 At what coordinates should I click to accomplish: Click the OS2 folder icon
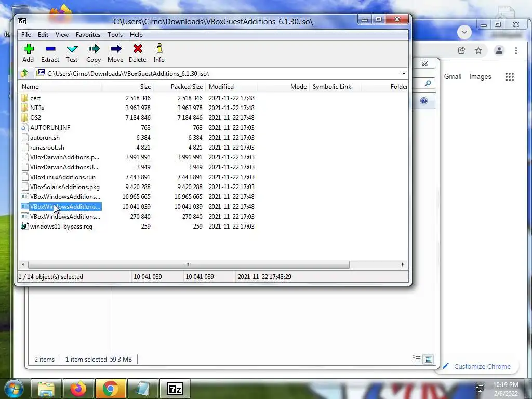[24, 118]
